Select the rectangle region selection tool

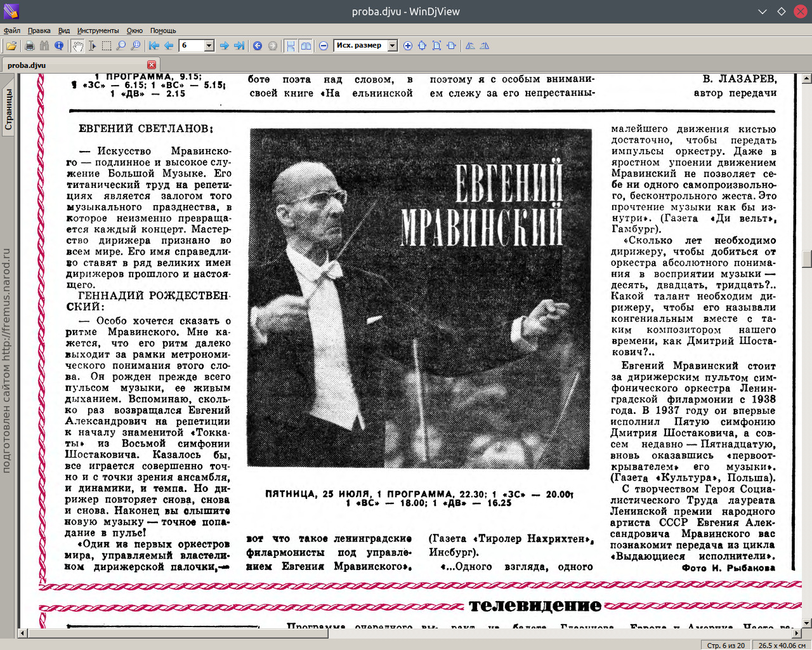107,46
